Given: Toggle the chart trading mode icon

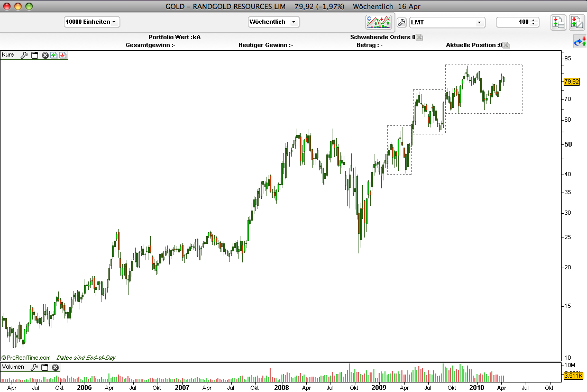Looking at the screenshot, I should click(379, 22).
